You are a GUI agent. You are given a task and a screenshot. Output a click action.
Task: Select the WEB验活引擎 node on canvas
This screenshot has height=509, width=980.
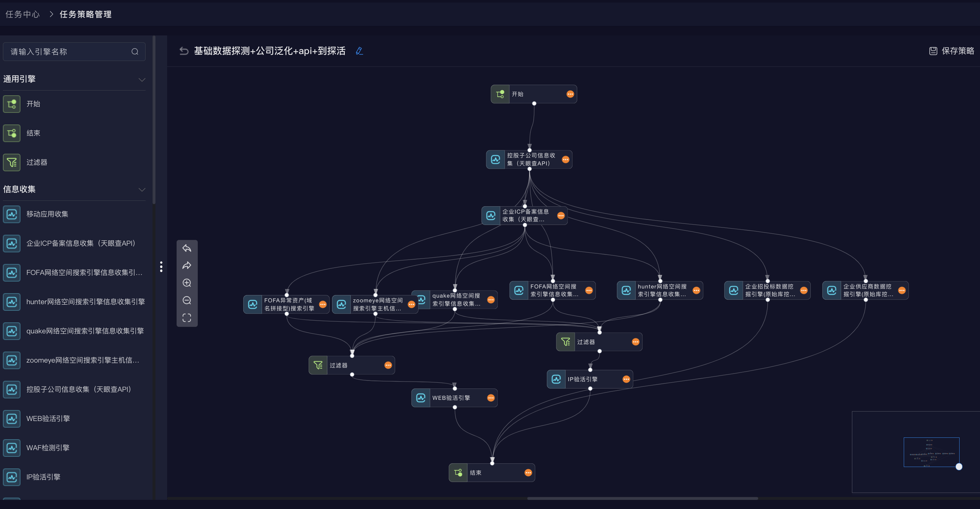pyautogui.click(x=455, y=398)
